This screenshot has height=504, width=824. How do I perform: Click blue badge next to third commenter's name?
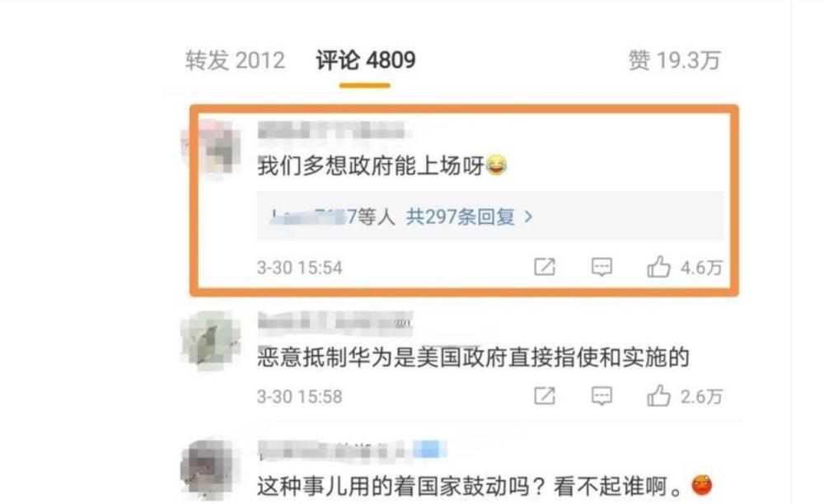click(429, 450)
